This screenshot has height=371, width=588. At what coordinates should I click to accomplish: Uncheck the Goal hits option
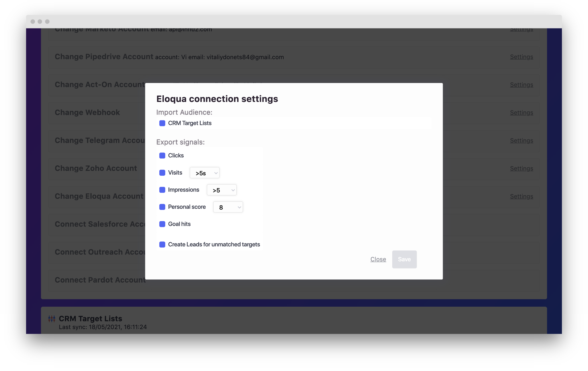point(162,224)
